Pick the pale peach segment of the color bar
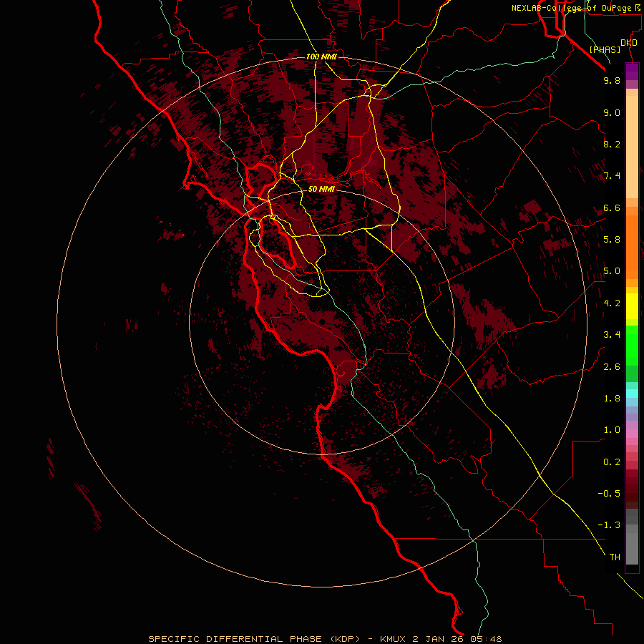 pos(632,147)
